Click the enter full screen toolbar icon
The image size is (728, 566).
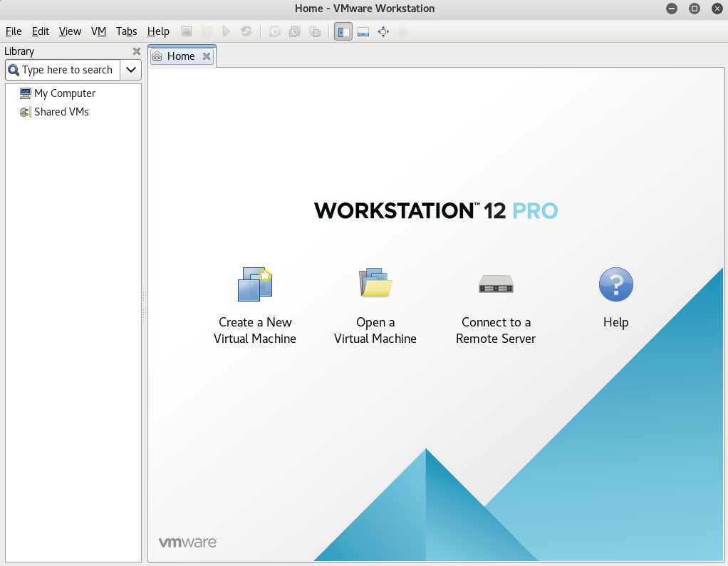(x=383, y=31)
